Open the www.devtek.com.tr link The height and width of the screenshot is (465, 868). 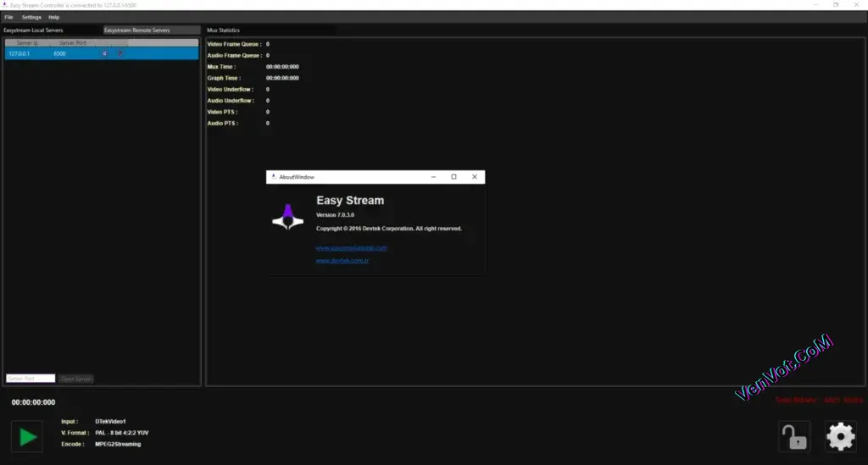pos(342,260)
